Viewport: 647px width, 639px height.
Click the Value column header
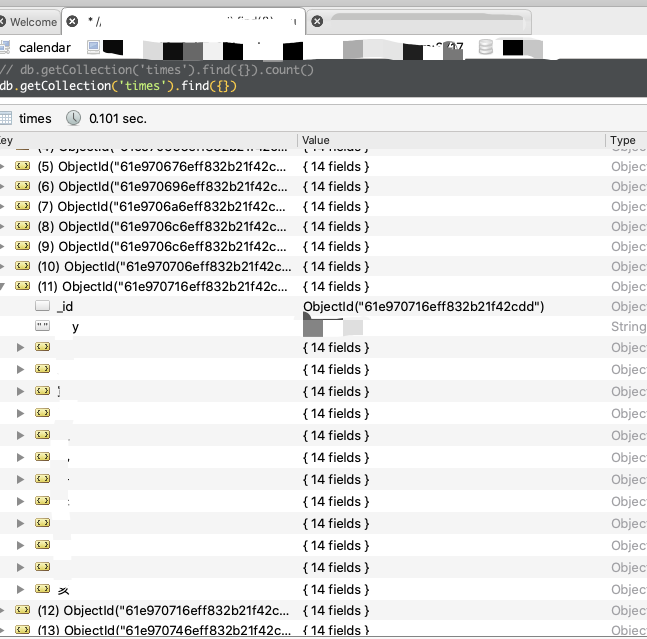pyautogui.click(x=450, y=141)
